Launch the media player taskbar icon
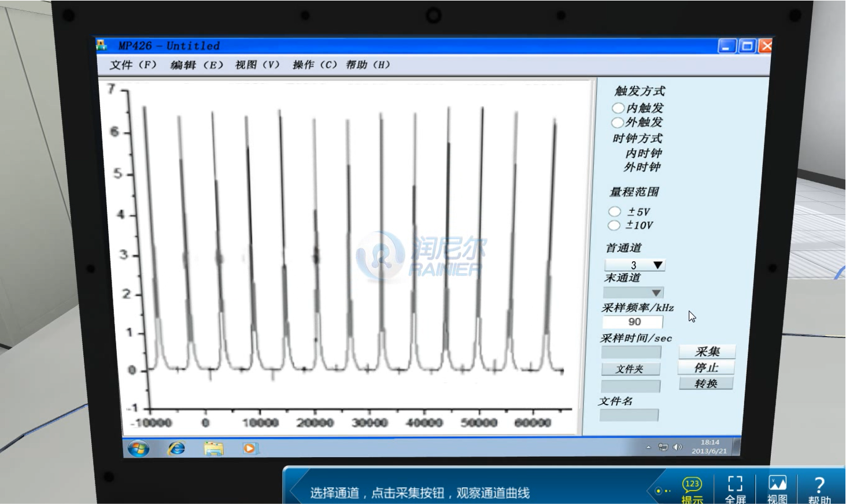This screenshot has width=846, height=504. (249, 449)
